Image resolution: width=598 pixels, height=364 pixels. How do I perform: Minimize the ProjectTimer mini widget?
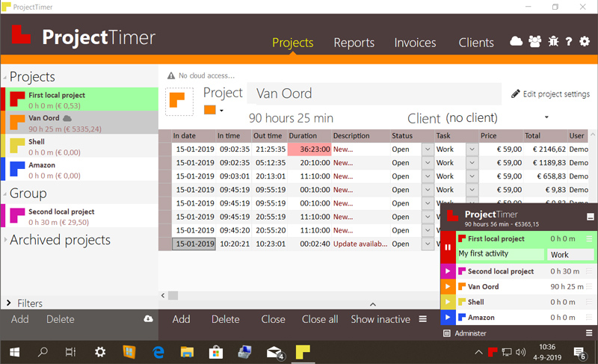click(x=590, y=217)
